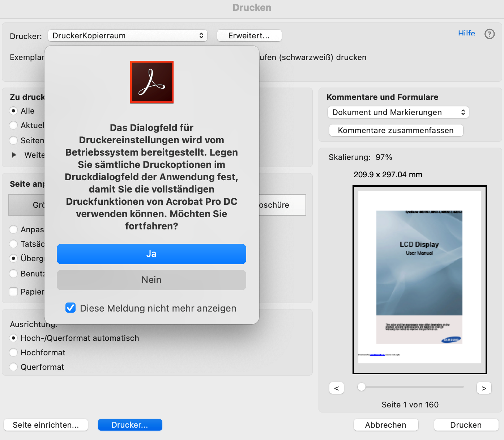Cancel with the Abbrechen button
The height and width of the screenshot is (440, 504).
[386, 425]
